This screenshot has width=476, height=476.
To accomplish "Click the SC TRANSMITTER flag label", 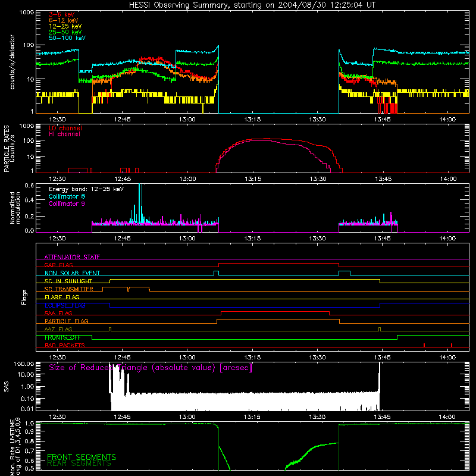I will click(x=69, y=289).
